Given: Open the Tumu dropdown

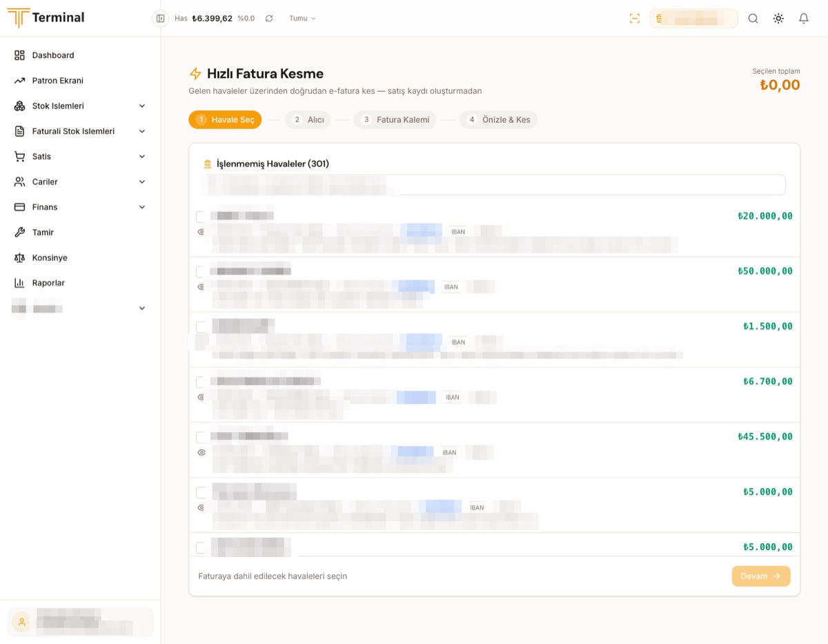Looking at the screenshot, I should click(x=302, y=19).
